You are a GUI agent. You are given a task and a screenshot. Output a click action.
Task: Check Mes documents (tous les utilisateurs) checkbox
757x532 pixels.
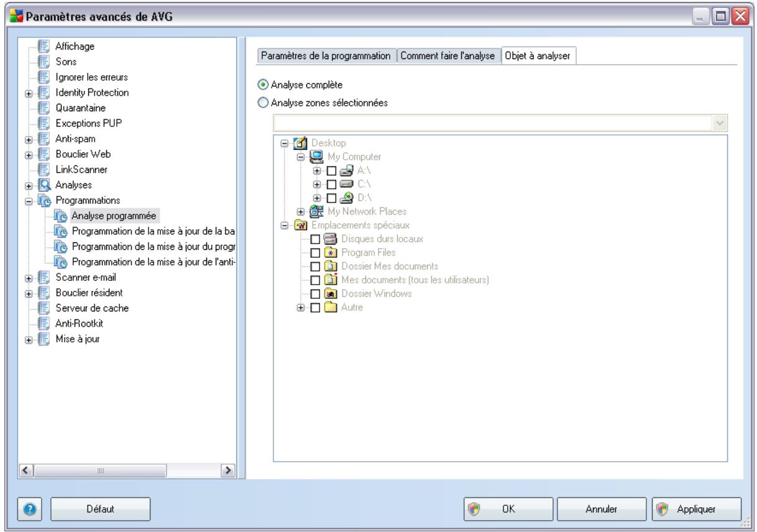pyautogui.click(x=315, y=280)
